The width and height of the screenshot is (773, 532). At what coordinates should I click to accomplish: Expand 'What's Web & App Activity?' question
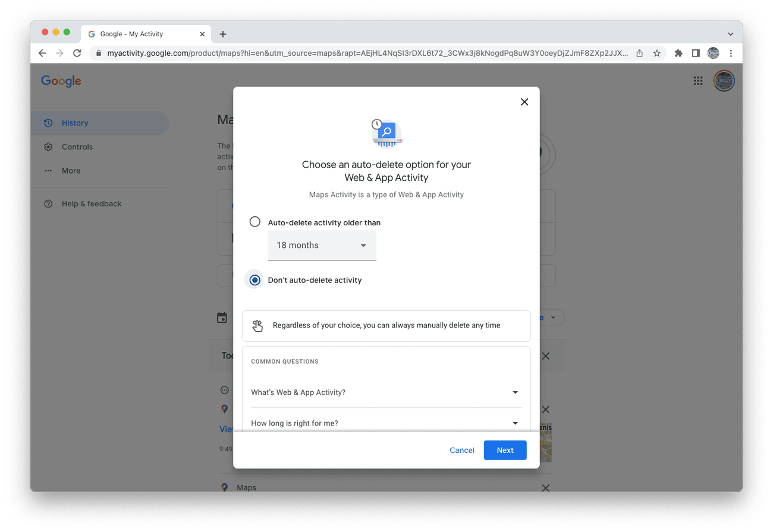pyautogui.click(x=386, y=392)
